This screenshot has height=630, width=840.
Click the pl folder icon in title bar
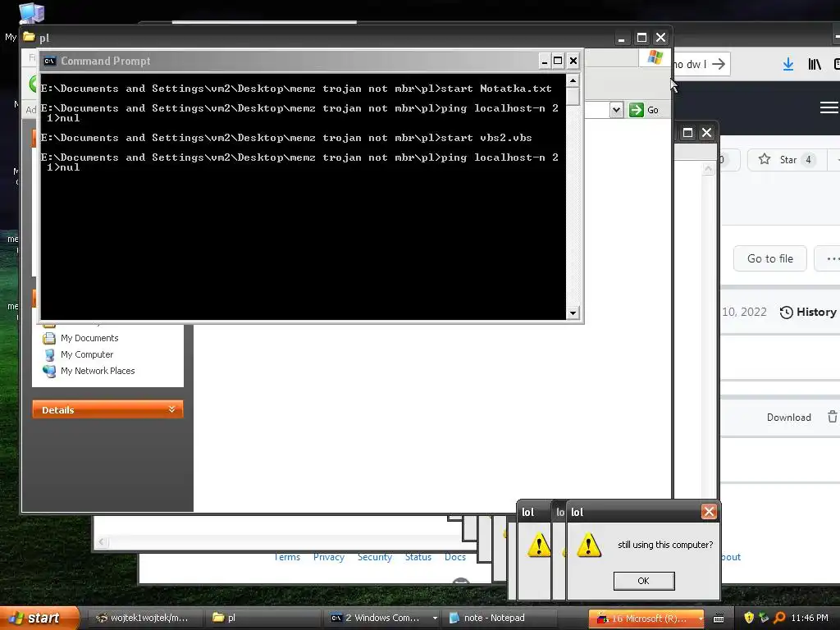coord(29,37)
